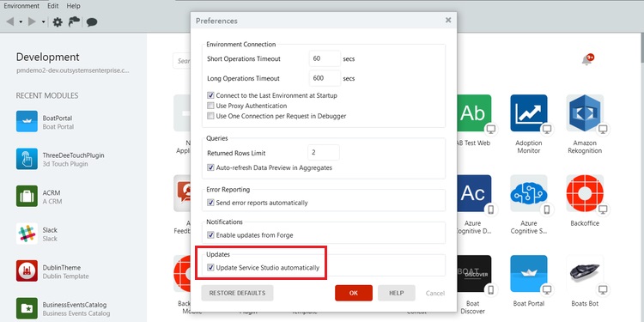The height and width of the screenshot is (322, 644).
Task: Go back with the left arrow toolbar icon
Action: click(x=10, y=21)
